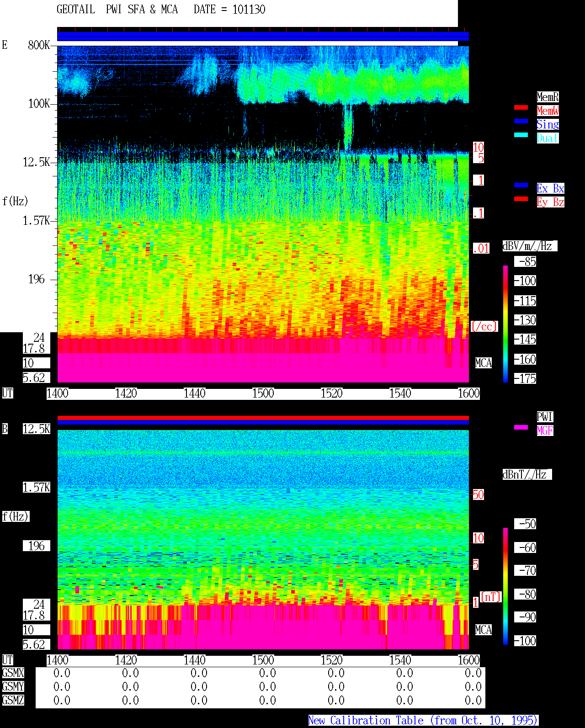Click the [/cc] density unit label
The width and height of the screenshot is (585, 728).
(484, 327)
